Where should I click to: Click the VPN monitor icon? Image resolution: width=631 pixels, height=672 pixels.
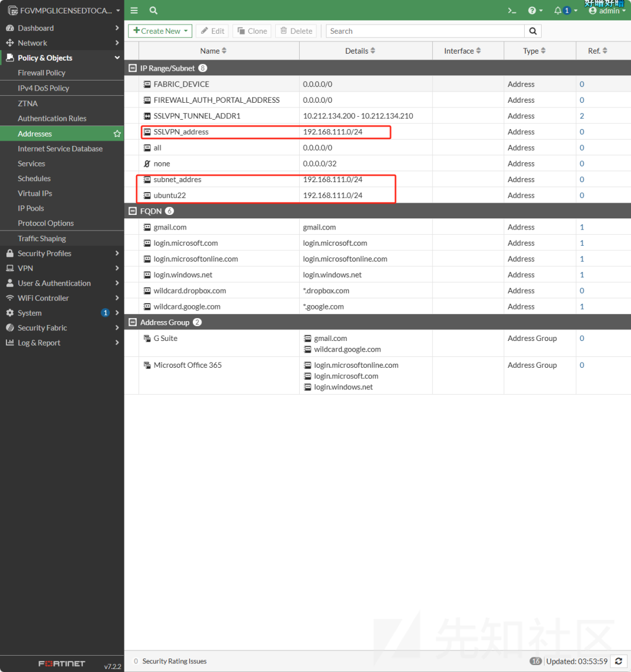(x=10, y=269)
